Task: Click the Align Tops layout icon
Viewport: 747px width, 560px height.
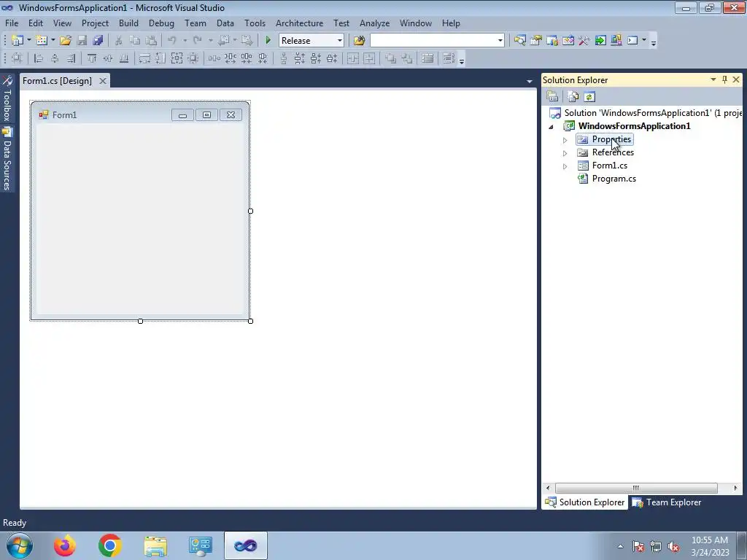Action: (x=92, y=58)
